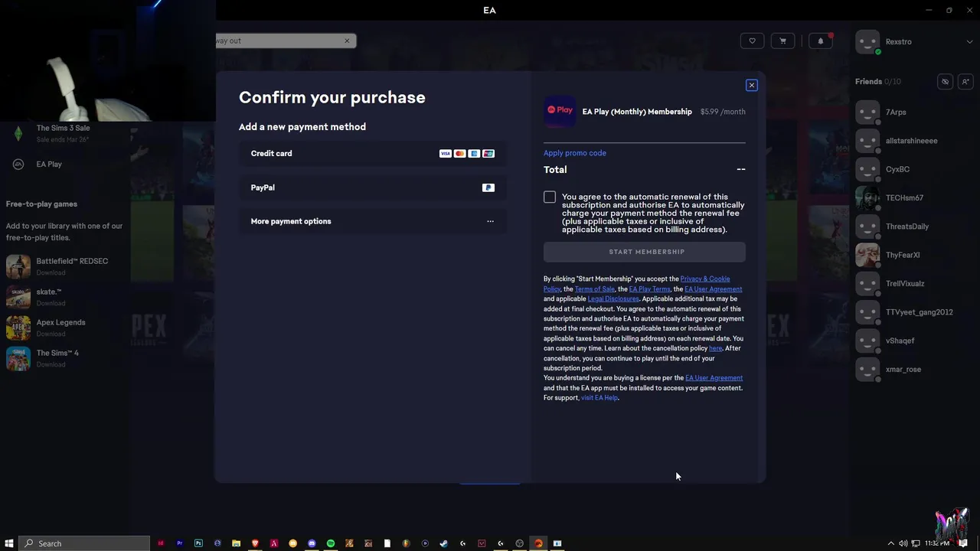Open friend CyxBC profile
The width and height of the screenshot is (980, 551).
point(897,169)
